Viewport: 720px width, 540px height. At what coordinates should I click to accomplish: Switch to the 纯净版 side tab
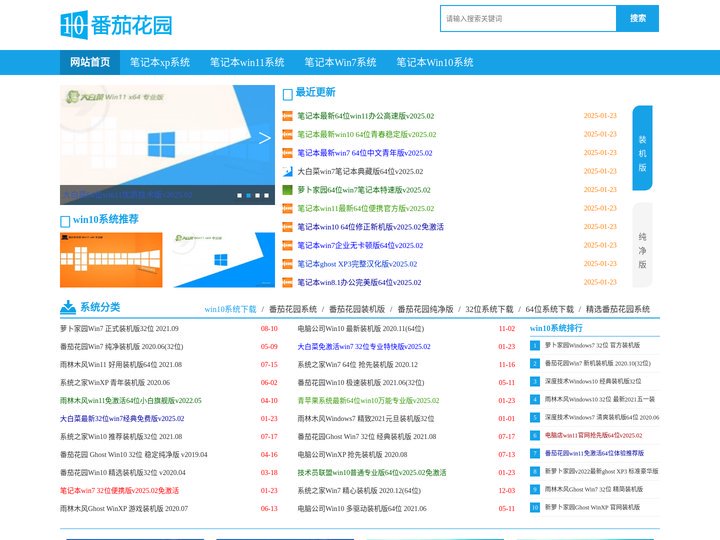pyautogui.click(x=642, y=245)
